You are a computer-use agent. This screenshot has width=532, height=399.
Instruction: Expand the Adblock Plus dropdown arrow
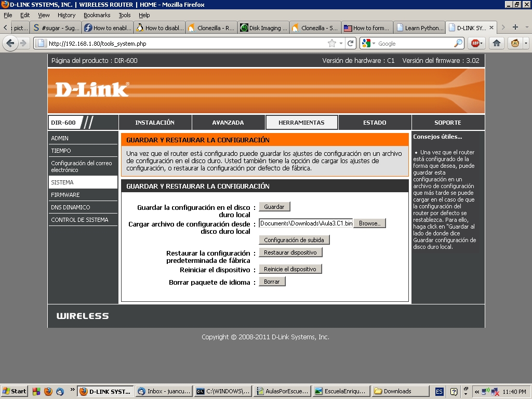click(x=482, y=44)
